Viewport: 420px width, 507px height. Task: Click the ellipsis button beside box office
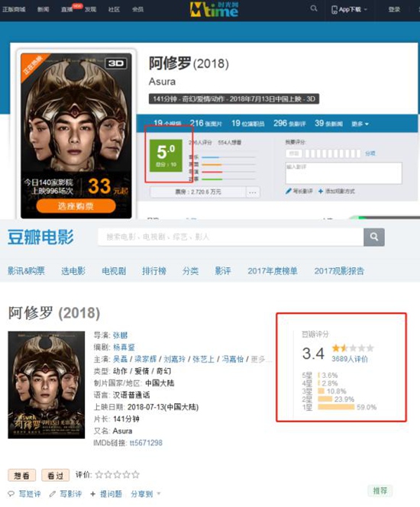[x=253, y=192]
